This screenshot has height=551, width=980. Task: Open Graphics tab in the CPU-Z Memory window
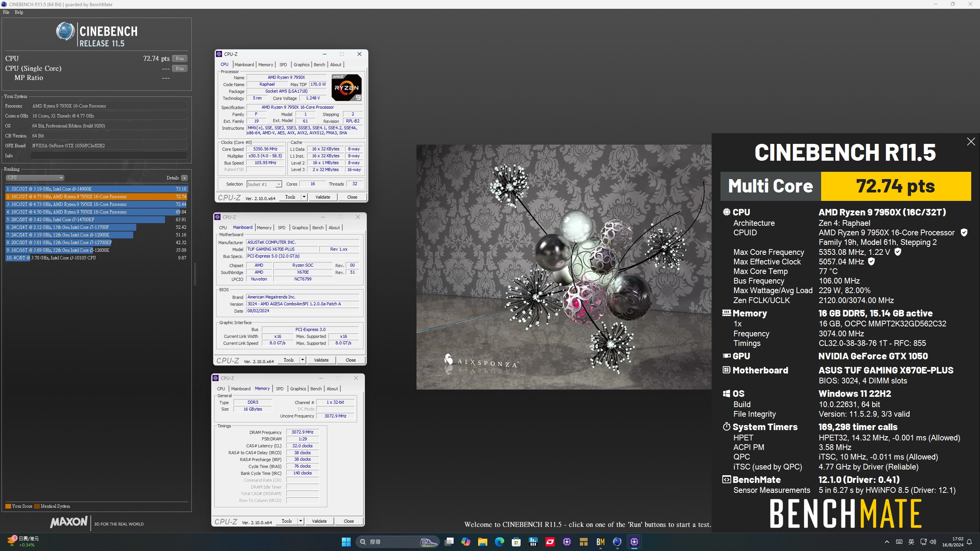coord(298,389)
